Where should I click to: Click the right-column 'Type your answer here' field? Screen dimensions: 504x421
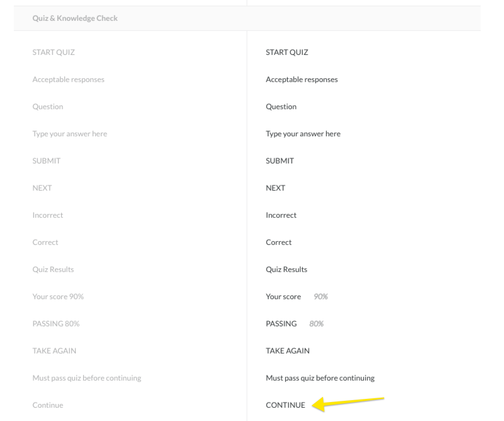point(303,134)
